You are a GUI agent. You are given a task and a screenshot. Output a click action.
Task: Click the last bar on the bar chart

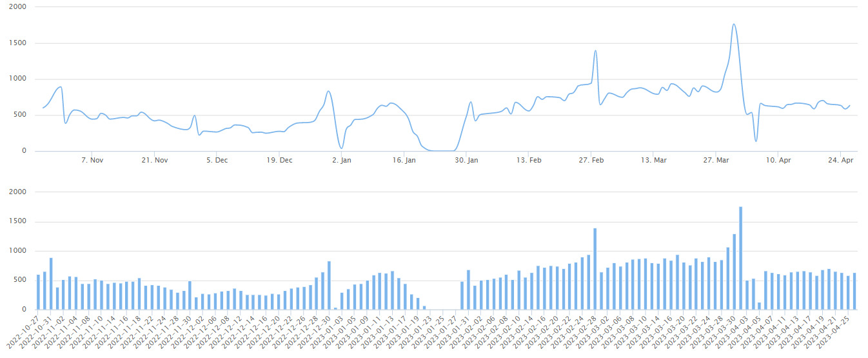[854, 291]
